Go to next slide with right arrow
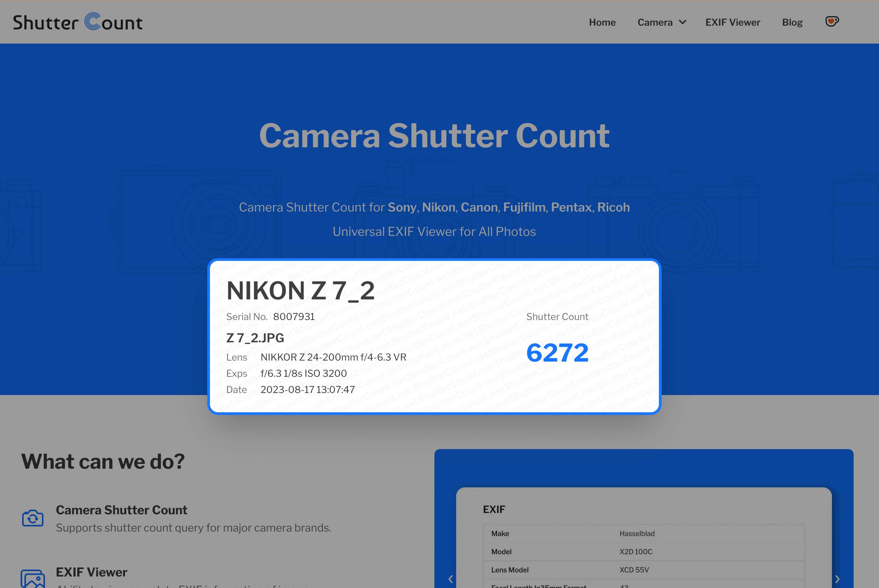Image resolution: width=879 pixels, height=588 pixels. pos(837,579)
